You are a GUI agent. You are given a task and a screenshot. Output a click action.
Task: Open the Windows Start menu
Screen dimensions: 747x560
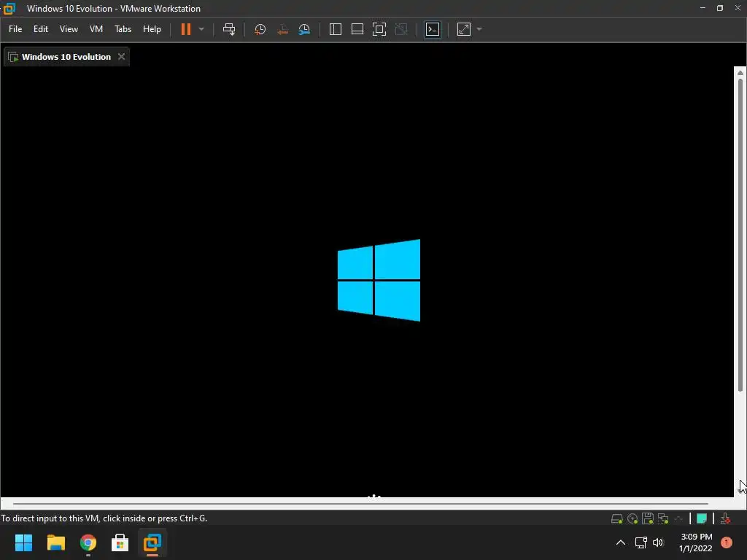[x=23, y=542]
